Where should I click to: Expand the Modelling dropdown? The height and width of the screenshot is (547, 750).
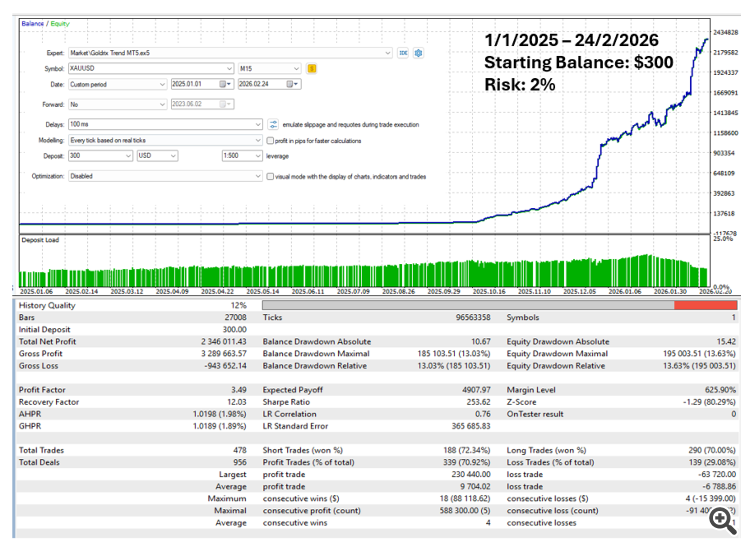tap(257, 141)
